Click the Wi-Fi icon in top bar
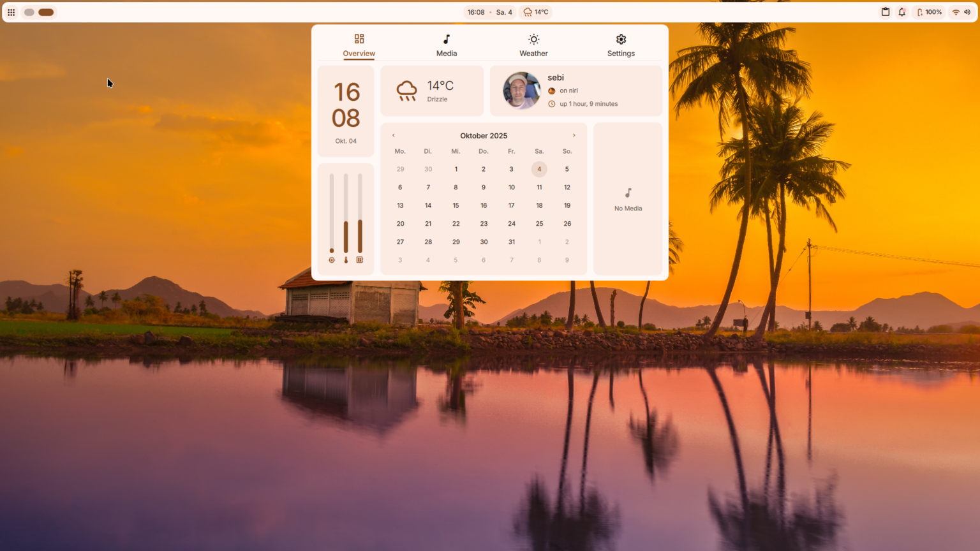This screenshot has width=980, height=551. [x=956, y=12]
